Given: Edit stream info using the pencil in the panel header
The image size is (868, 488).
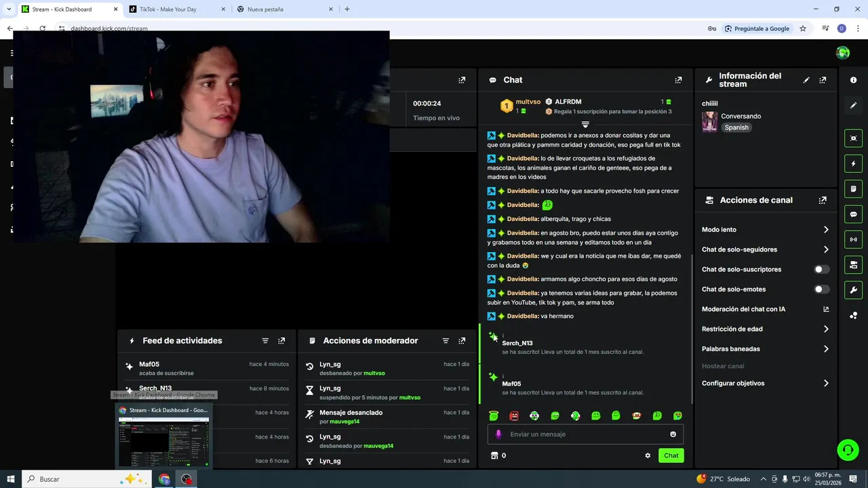Looking at the screenshot, I should [806, 80].
